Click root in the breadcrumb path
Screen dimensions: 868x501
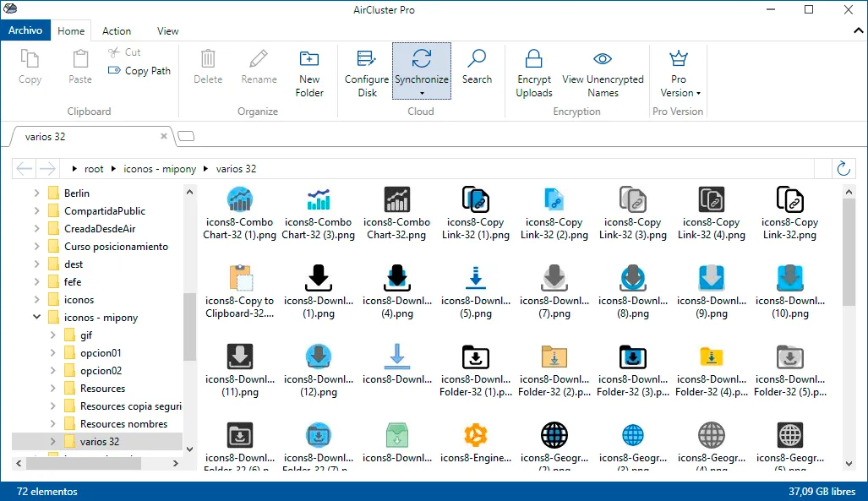(x=94, y=169)
